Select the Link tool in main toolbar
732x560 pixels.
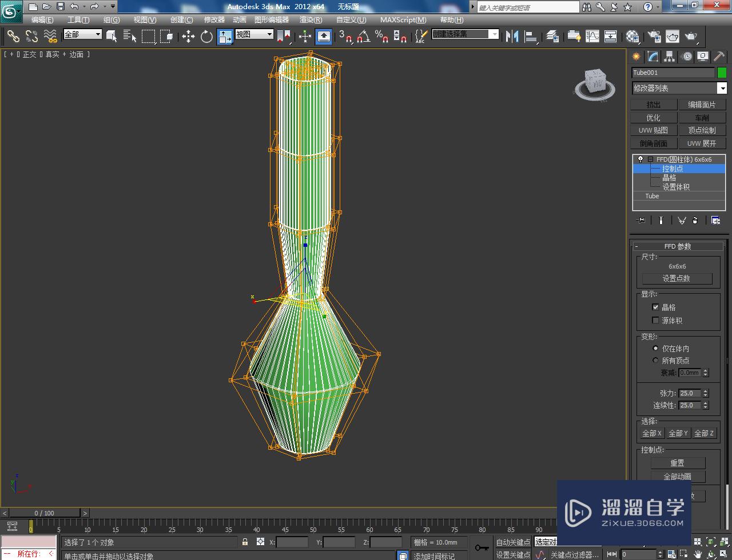[13, 36]
